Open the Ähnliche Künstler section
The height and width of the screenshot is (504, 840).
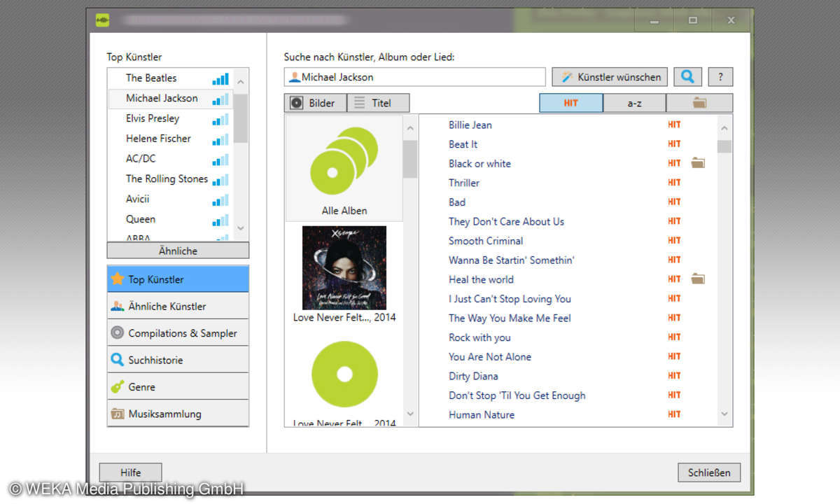pyautogui.click(x=178, y=306)
